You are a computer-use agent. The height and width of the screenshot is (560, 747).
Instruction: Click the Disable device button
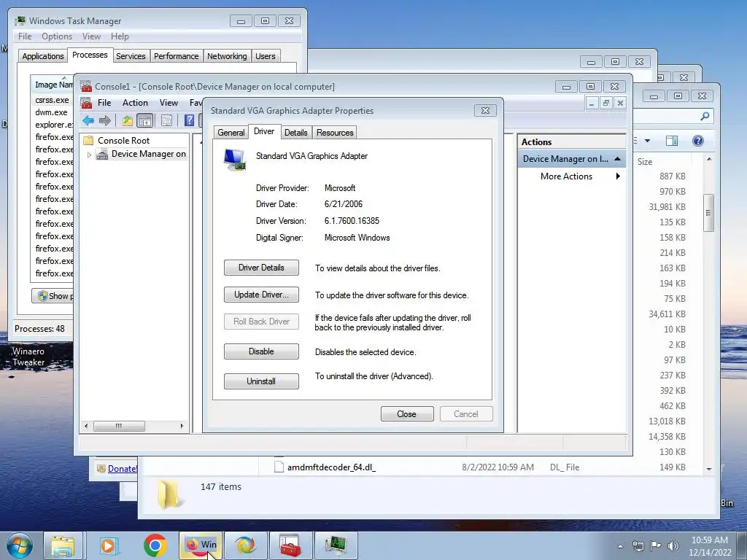[262, 351]
